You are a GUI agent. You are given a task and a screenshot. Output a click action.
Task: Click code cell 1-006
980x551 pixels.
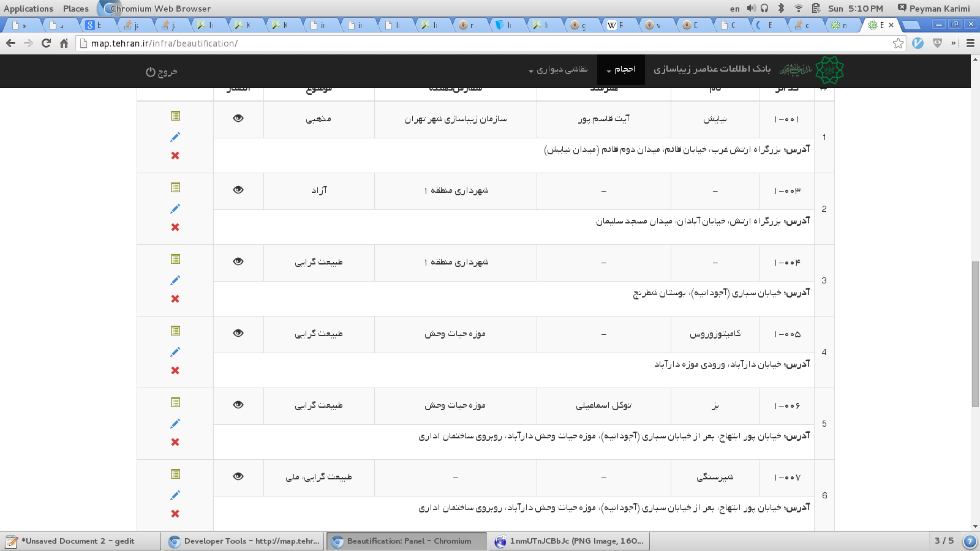pos(786,405)
